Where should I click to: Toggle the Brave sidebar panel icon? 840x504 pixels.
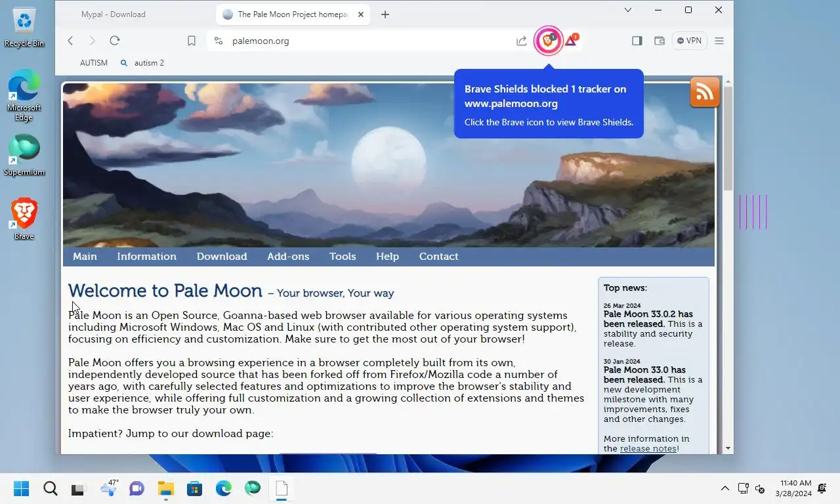(x=637, y=41)
